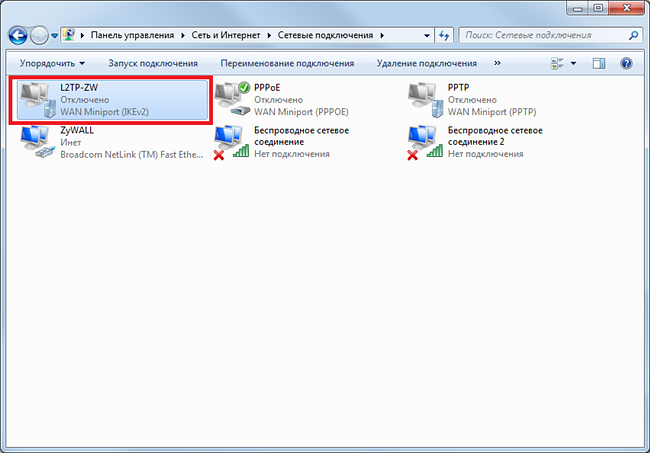Select the PPTP connection icon
Viewport: 650px width, 453px height.
(426, 100)
